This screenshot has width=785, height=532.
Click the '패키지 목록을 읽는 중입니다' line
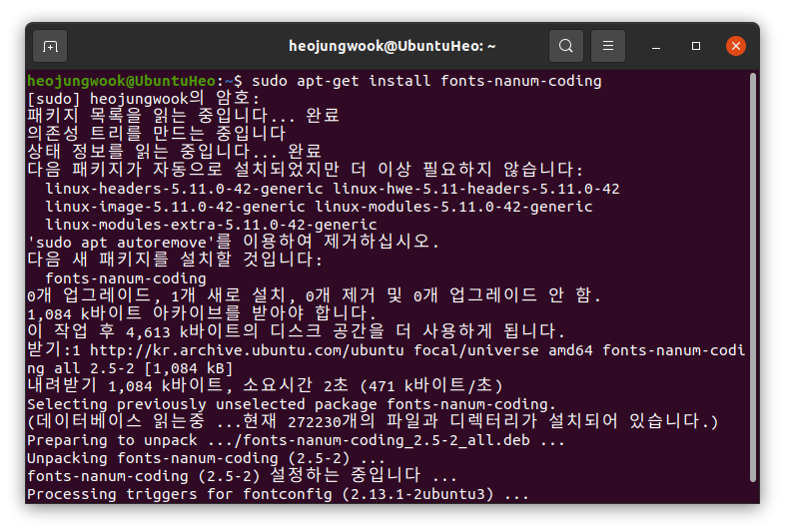pyautogui.click(x=183, y=116)
